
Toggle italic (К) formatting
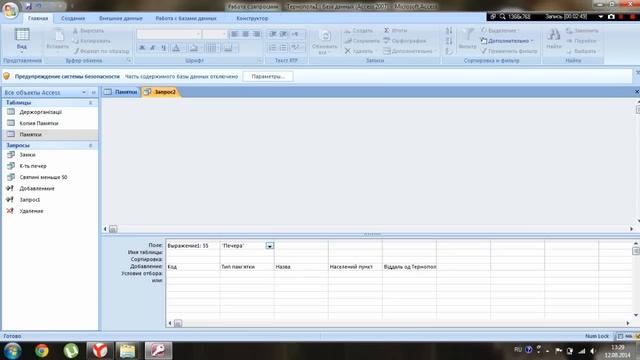[153, 48]
